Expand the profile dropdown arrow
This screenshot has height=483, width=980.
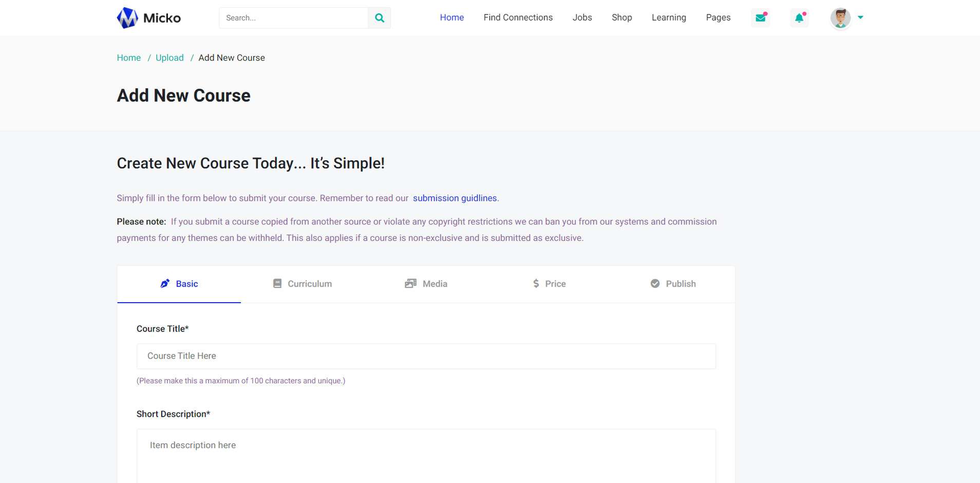pyautogui.click(x=860, y=17)
